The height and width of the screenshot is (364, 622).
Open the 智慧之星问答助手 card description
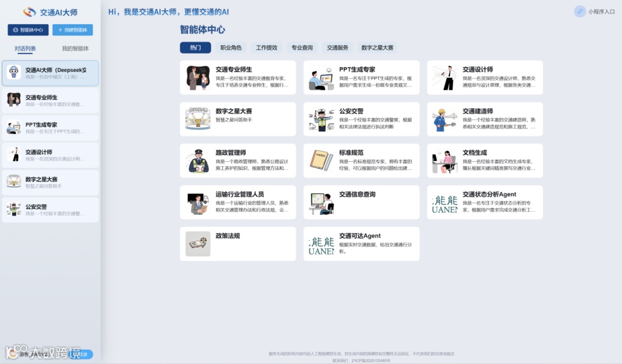234,120
